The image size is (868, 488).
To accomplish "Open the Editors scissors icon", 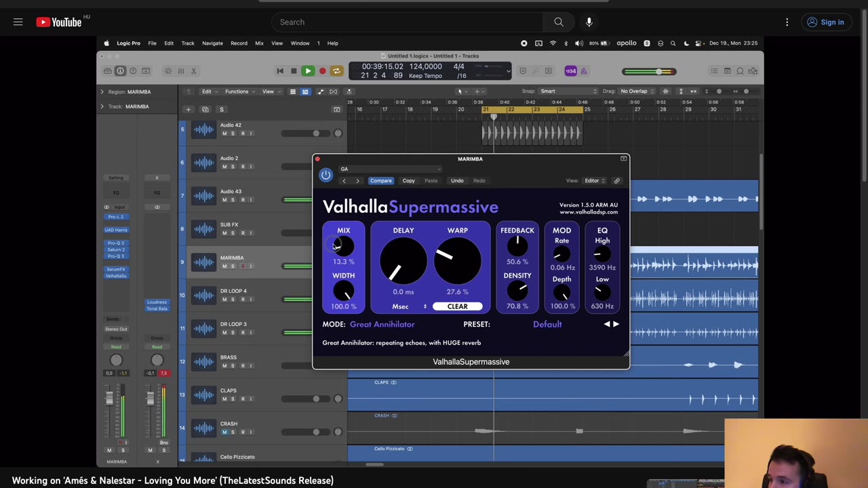I will [193, 70].
